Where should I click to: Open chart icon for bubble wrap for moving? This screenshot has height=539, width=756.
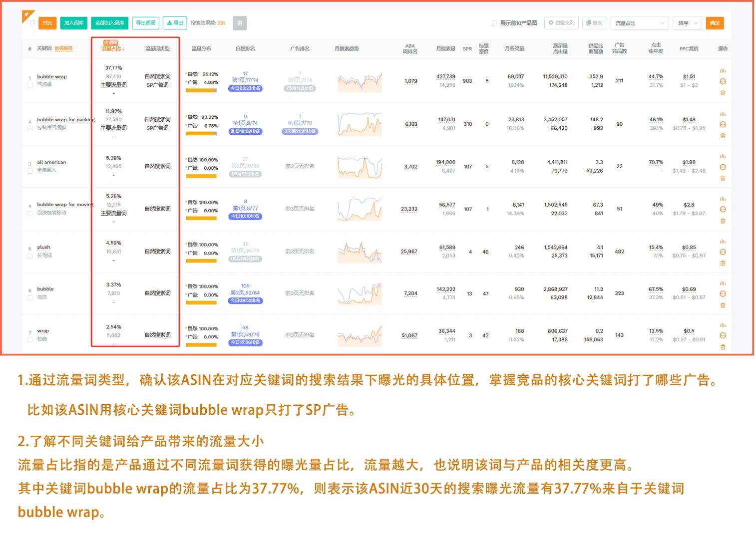[723, 198]
